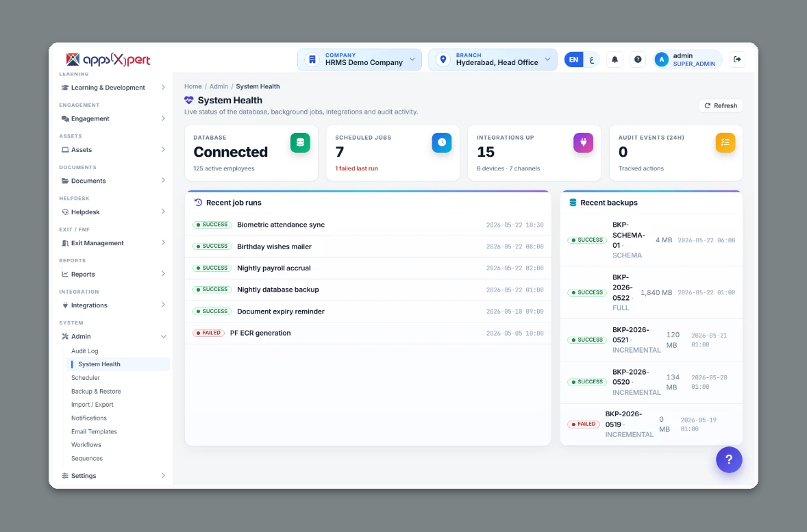Click the Home breadcrumb link

pos(193,86)
